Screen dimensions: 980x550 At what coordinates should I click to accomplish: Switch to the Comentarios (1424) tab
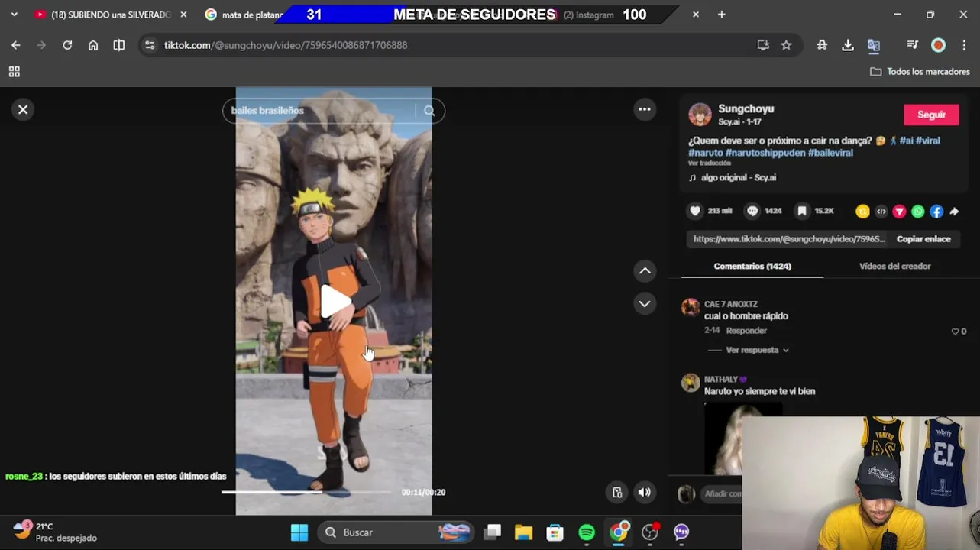click(x=752, y=266)
